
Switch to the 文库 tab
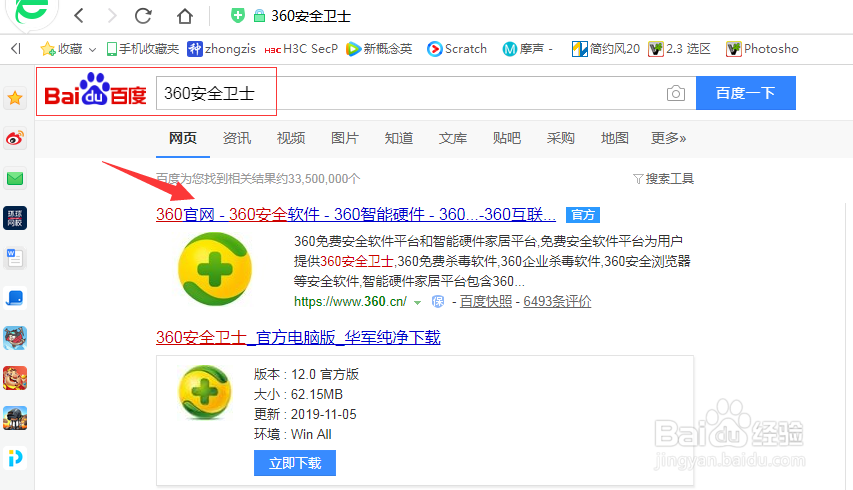(x=453, y=138)
